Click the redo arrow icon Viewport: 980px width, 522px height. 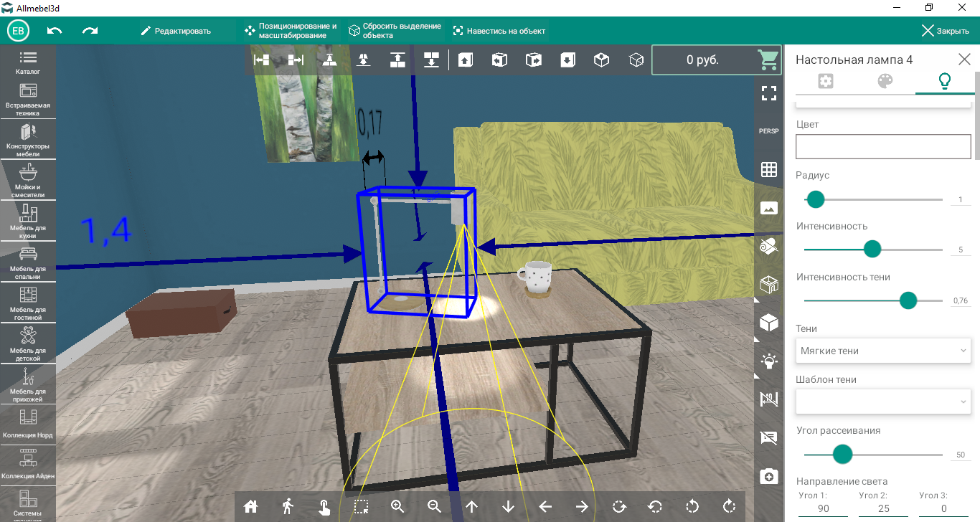click(x=90, y=31)
